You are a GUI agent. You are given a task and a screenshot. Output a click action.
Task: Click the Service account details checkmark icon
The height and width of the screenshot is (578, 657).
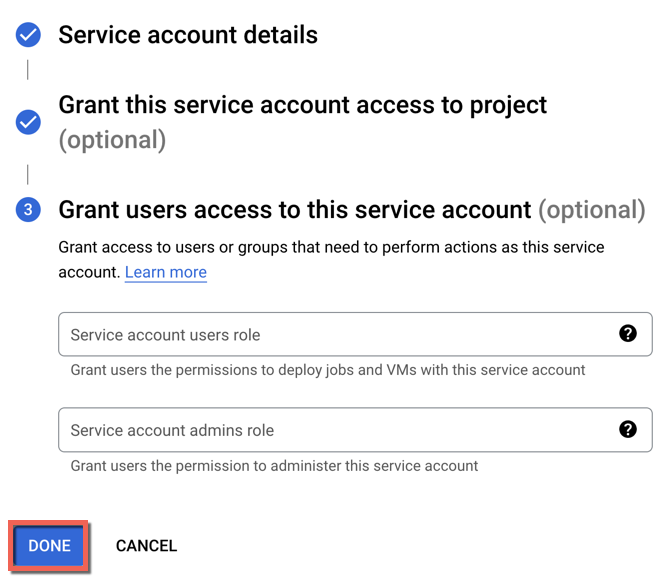click(28, 35)
